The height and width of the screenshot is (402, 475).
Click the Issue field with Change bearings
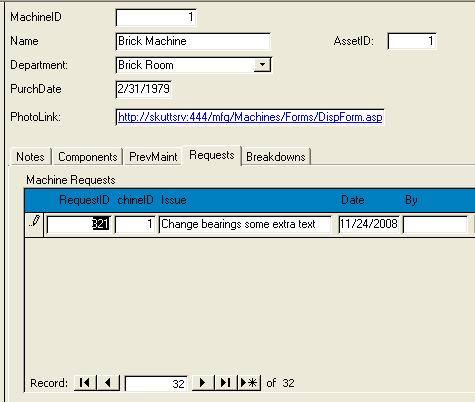[245, 224]
